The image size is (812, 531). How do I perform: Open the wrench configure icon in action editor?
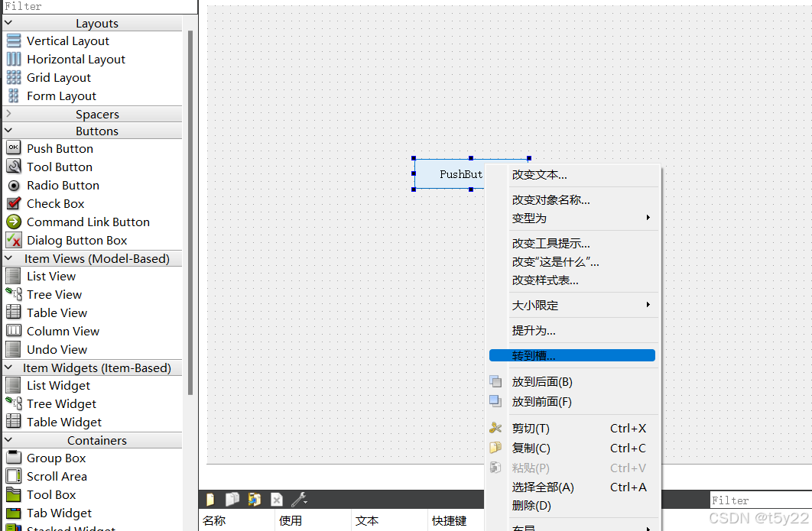click(x=299, y=500)
